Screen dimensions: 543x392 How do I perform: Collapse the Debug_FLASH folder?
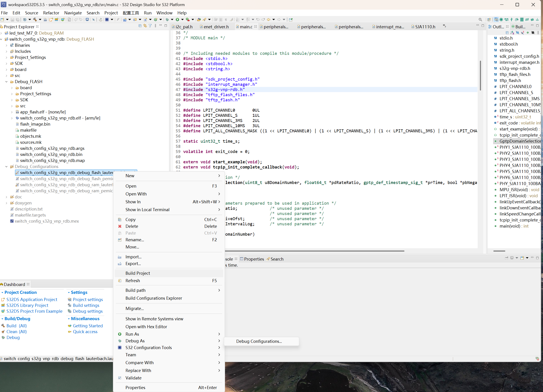click(7, 81)
